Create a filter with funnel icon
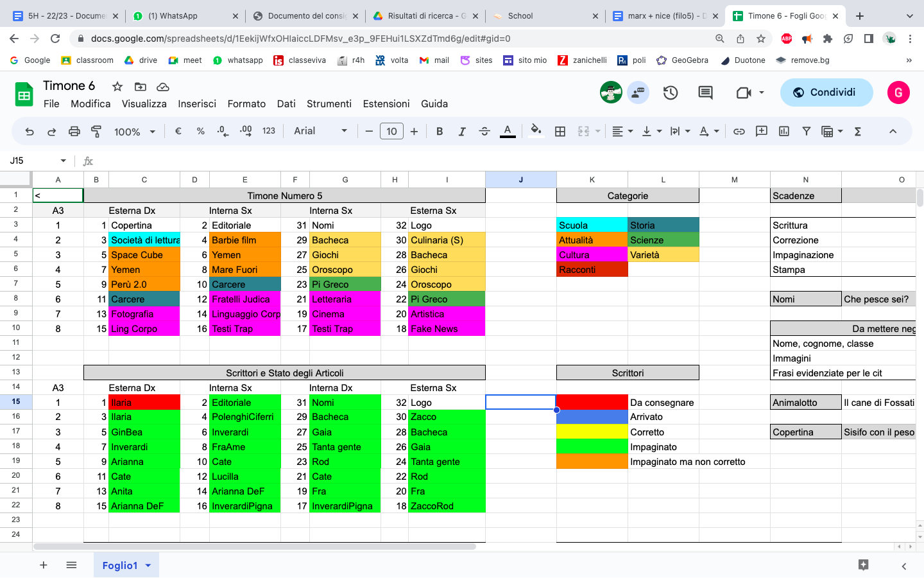924x578 pixels. pos(807,131)
